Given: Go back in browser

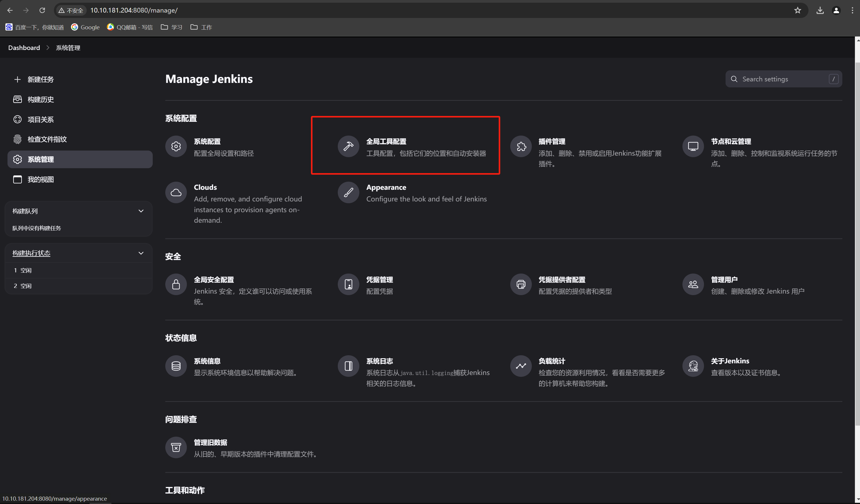Looking at the screenshot, I should (10, 10).
